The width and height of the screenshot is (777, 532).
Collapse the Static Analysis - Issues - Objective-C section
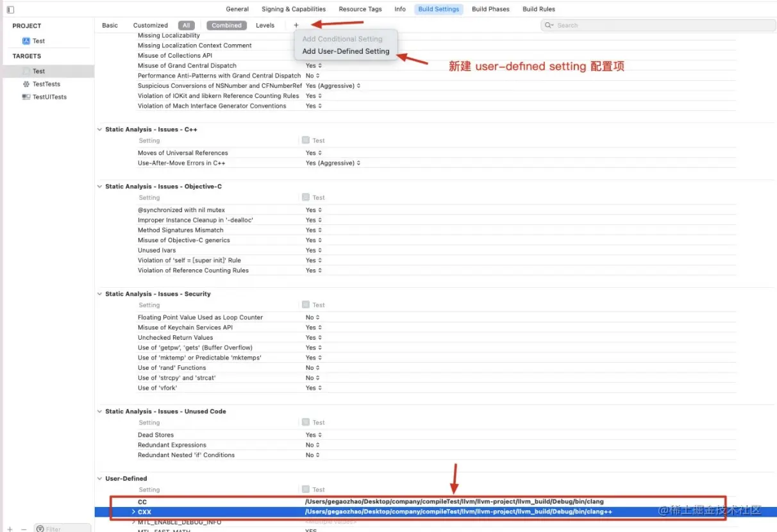click(100, 186)
